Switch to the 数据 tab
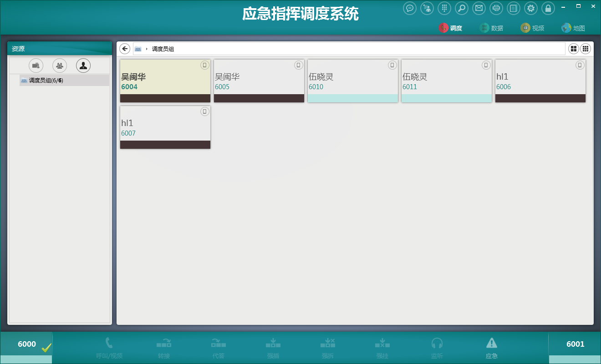 click(491, 28)
